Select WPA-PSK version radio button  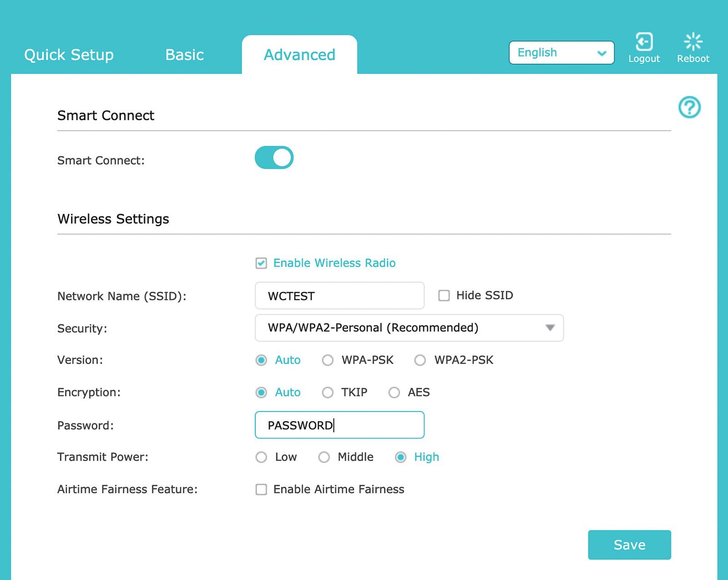coord(328,360)
